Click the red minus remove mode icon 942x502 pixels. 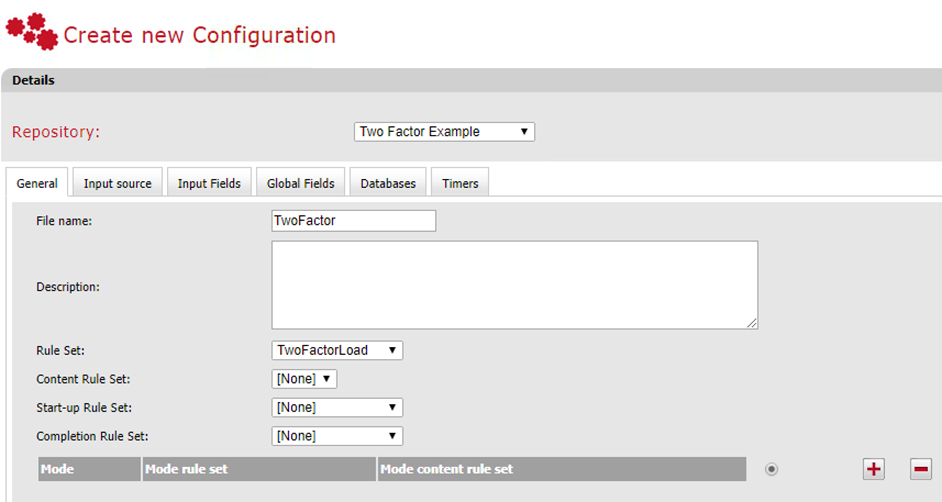(921, 468)
